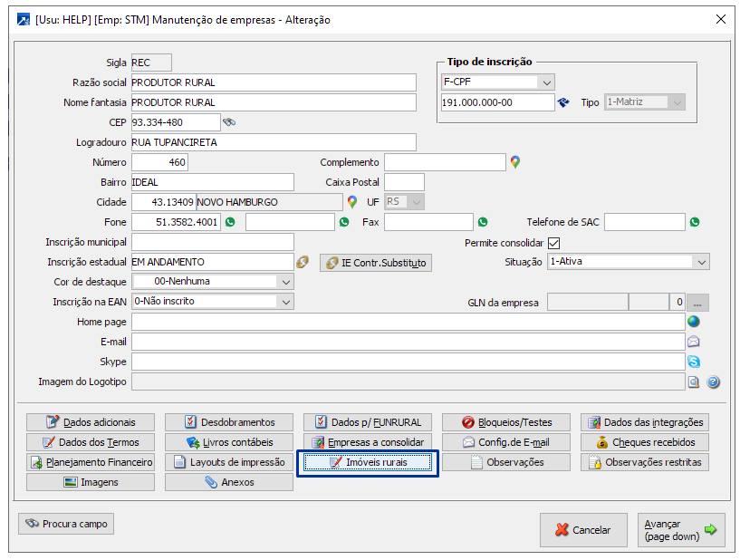Viewport: 740px width, 560px height.
Task: Click the WhatsApp icon beside first Fone
Action: point(230,222)
